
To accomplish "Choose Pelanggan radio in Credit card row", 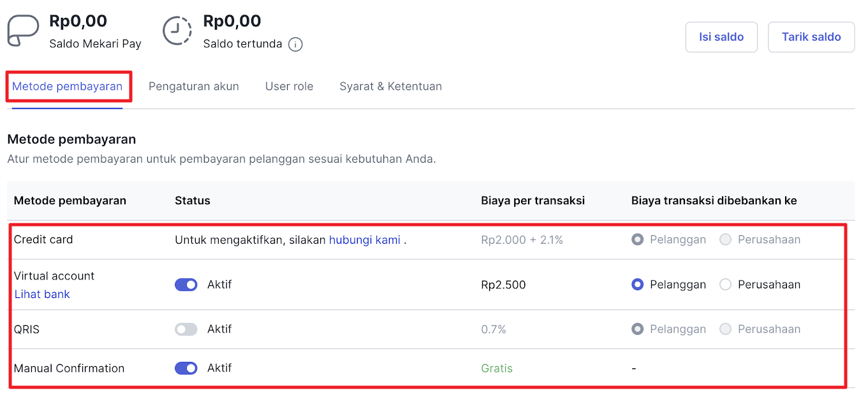I will (x=637, y=240).
